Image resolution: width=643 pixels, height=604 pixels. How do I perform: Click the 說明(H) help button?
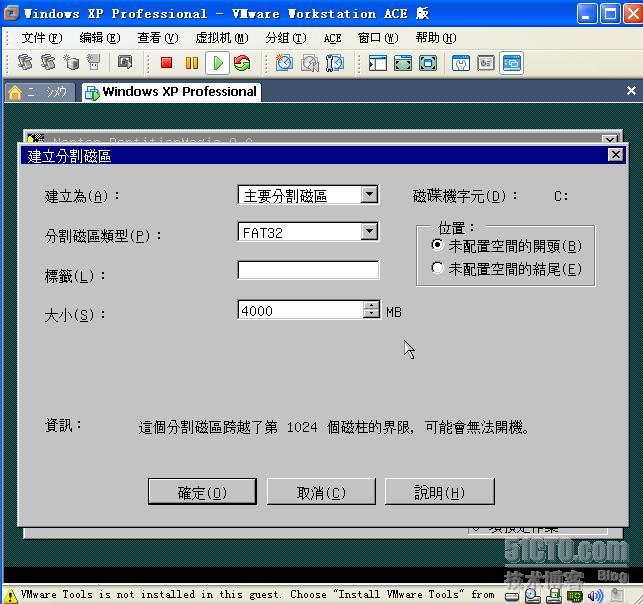[x=440, y=492]
